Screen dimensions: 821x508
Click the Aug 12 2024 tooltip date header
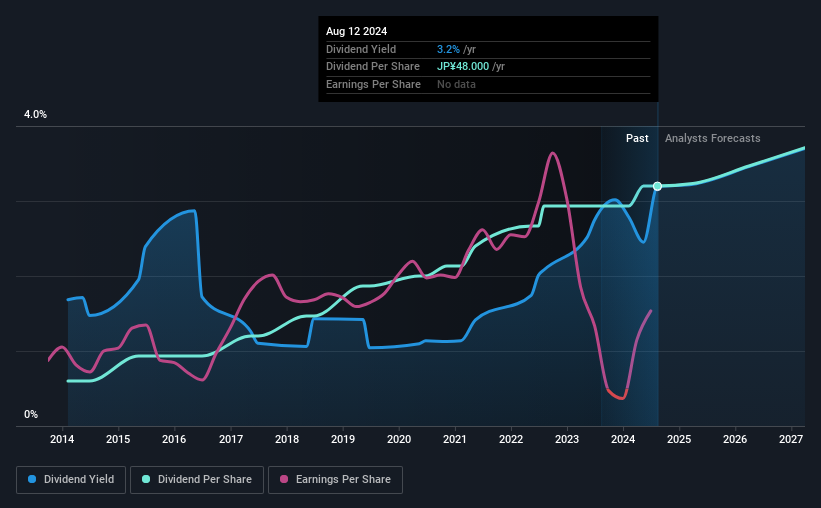pos(357,31)
